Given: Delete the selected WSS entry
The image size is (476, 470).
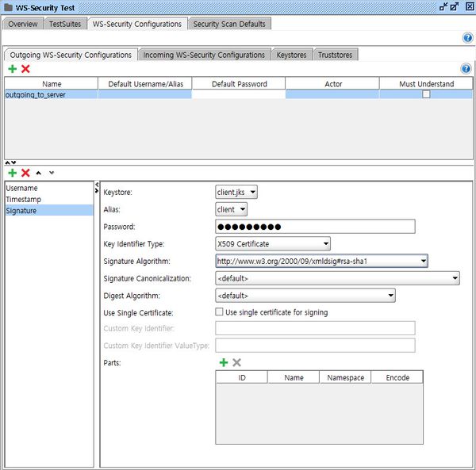Looking at the screenshot, I should [25, 173].
